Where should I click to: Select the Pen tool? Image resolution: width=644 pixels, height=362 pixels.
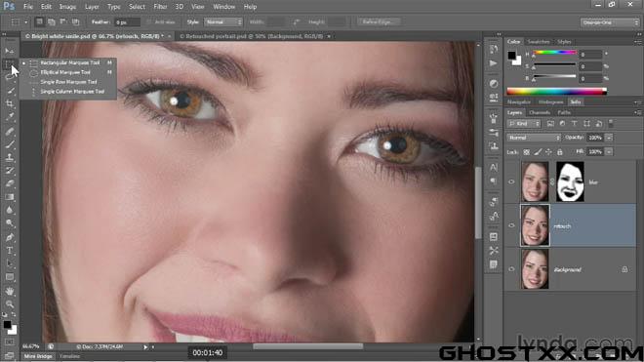click(x=10, y=237)
